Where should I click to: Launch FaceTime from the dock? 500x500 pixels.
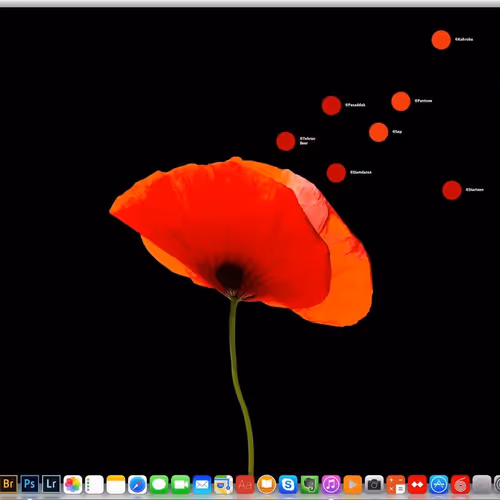[180, 484]
